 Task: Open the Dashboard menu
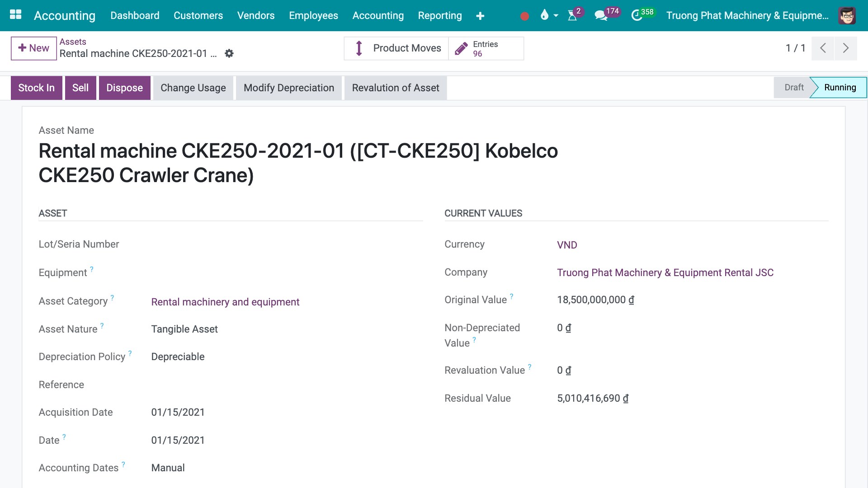135,15
